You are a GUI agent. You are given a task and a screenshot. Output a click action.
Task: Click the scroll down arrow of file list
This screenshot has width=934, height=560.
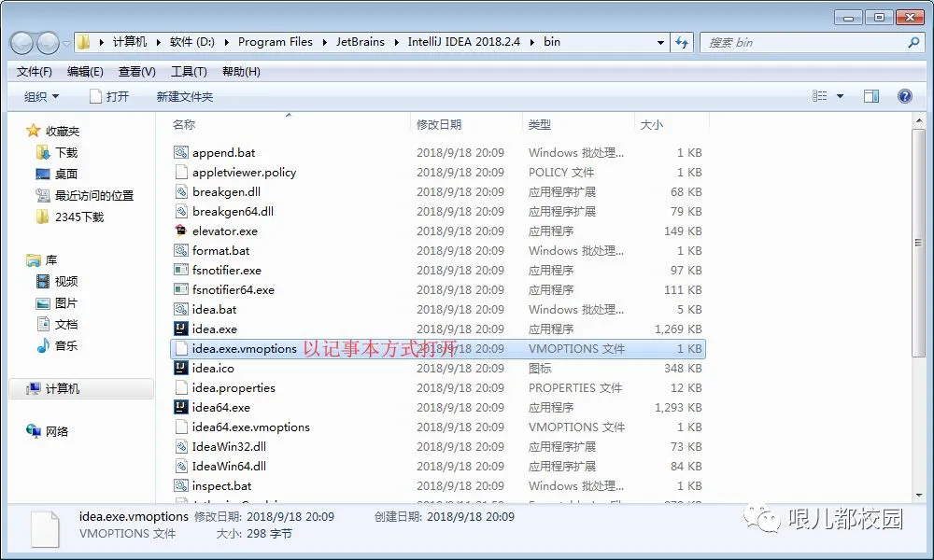coord(918,495)
